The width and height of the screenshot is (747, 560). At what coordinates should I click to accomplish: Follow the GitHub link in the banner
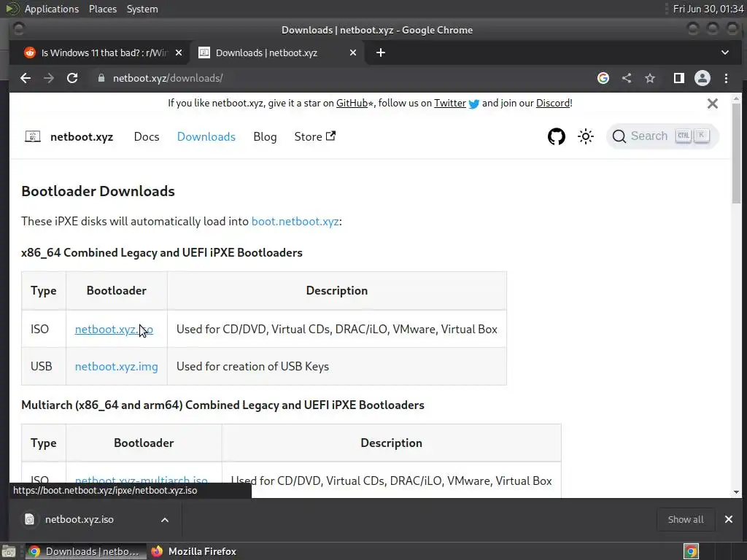pos(352,104)
